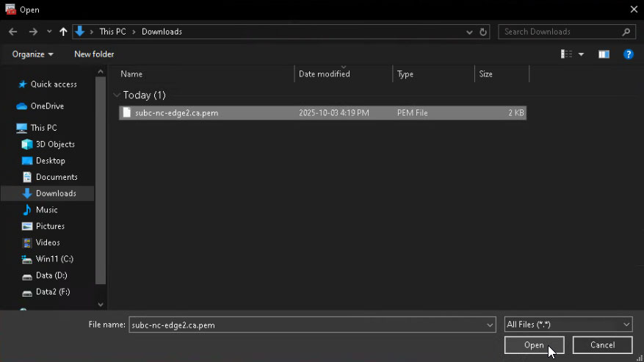Select the subc-nc-edge2.ca.pem file
This screenshot has width=644, height=362.
click(x=176, y=113)
